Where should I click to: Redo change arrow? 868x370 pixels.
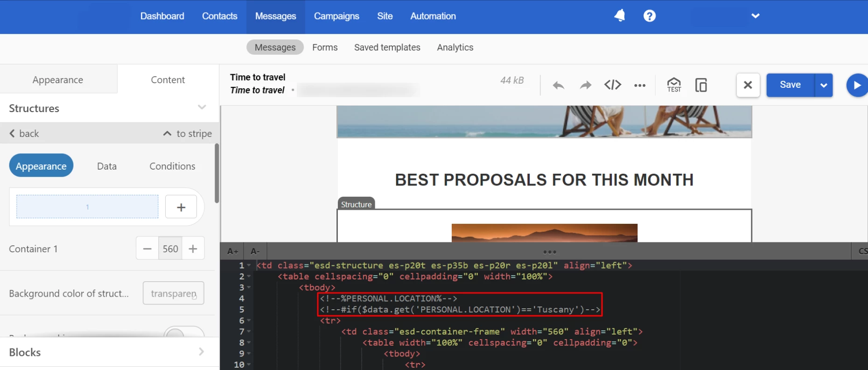[585, 85]
